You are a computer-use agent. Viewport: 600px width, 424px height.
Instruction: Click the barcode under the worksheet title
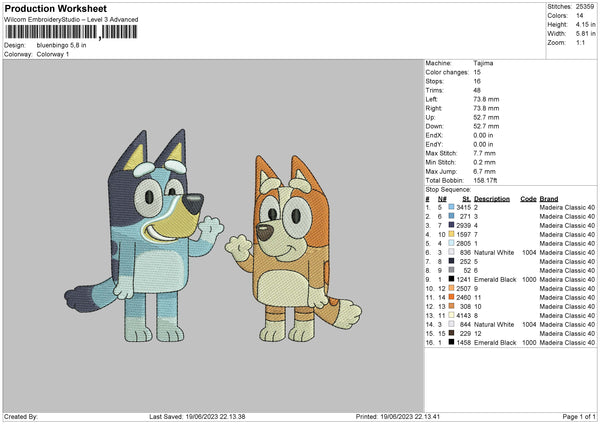click(71, 32)
